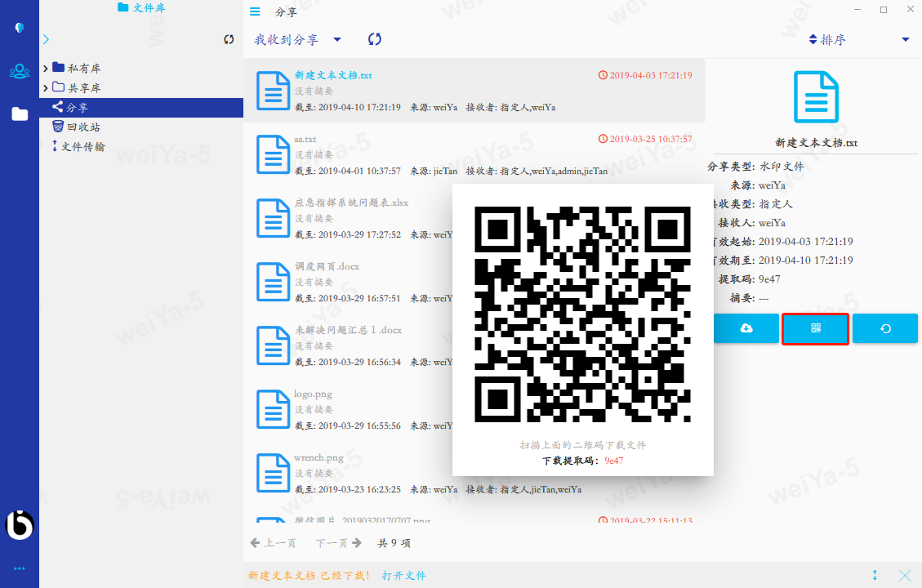Click the folder icon in left sidebar
This screenshot has width=922, height=588.
click(20, 114)
